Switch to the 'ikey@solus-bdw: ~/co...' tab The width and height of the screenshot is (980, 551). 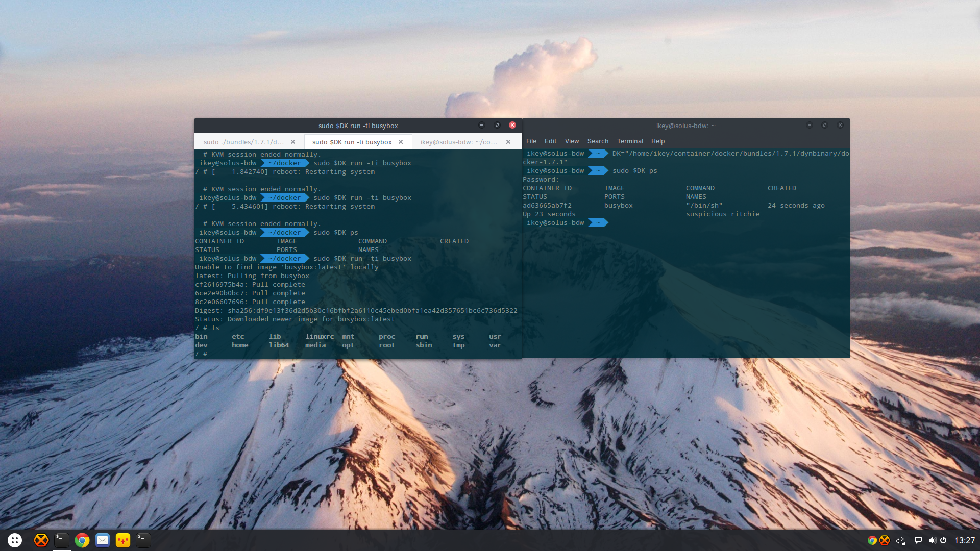[x=459, y=142]
